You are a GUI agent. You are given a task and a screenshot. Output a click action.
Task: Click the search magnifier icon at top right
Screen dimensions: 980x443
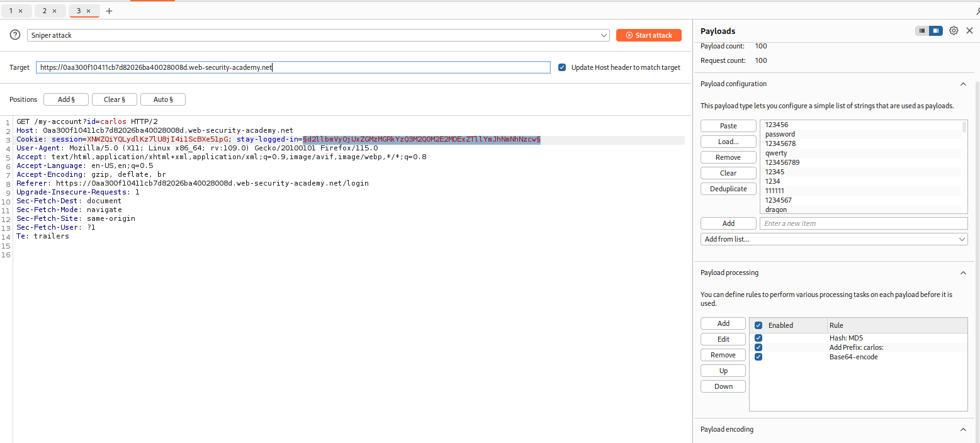tap(976, 11)
